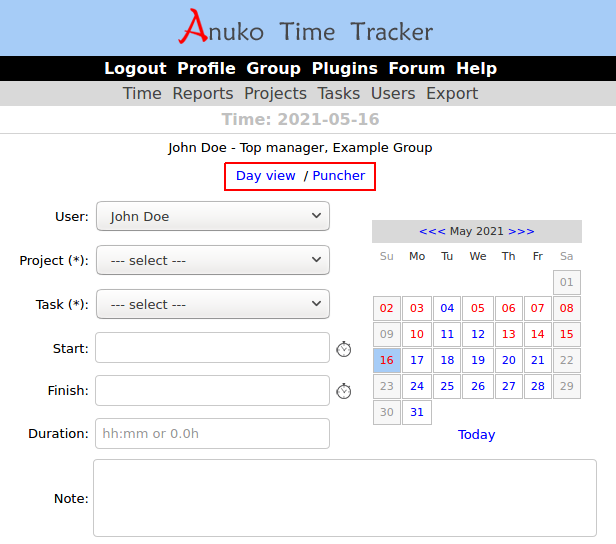
Task: Select the 24th in May calendar
Action: tap(417, 386)
